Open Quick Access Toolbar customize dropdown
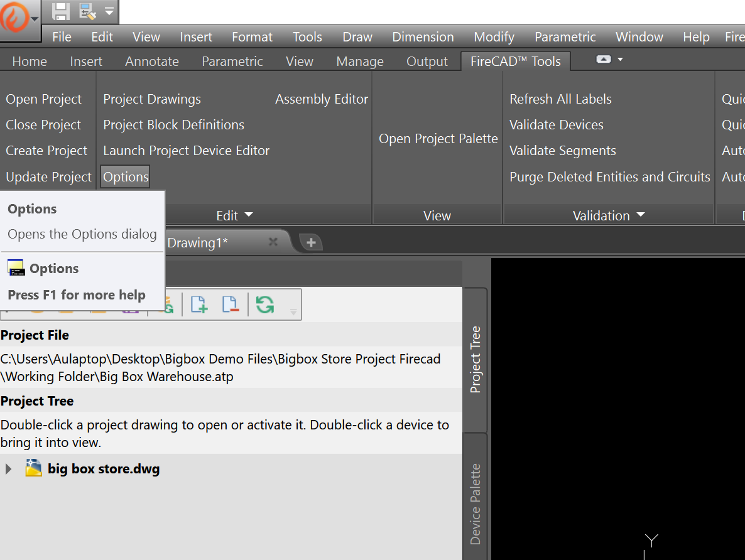The image size is (745, 560). coord(109,11)
